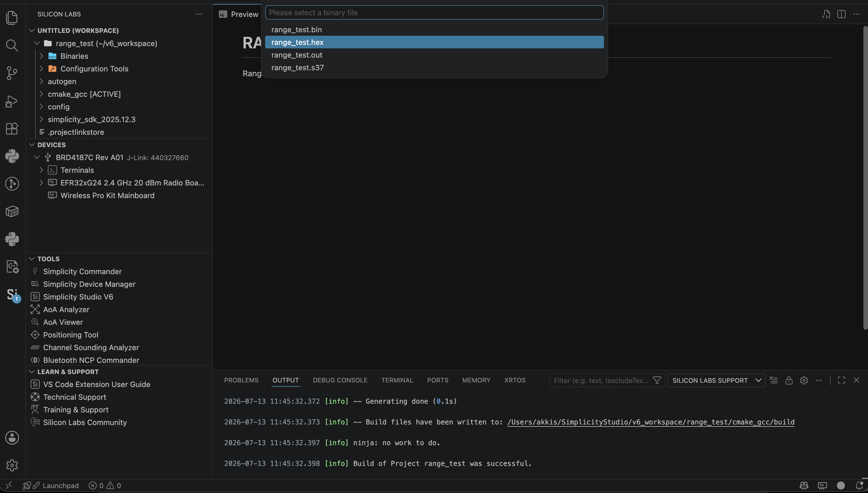Select range_test.bin from the list
The width and height of the screenshot is (868, 493).
pos(434,29)
